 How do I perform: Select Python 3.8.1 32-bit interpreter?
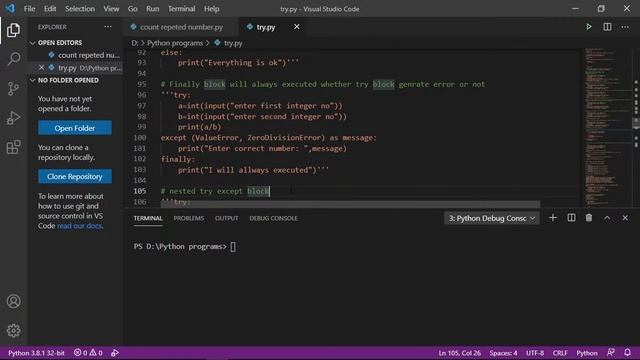coord(36,353)
